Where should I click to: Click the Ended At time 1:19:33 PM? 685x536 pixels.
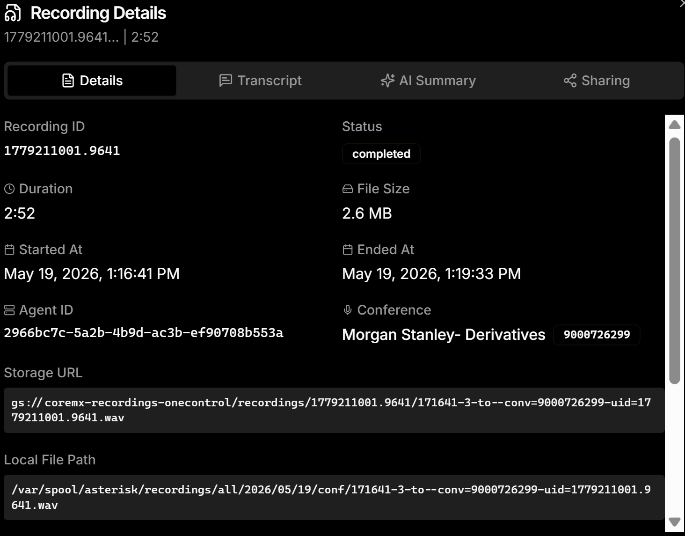pos(483,274)
